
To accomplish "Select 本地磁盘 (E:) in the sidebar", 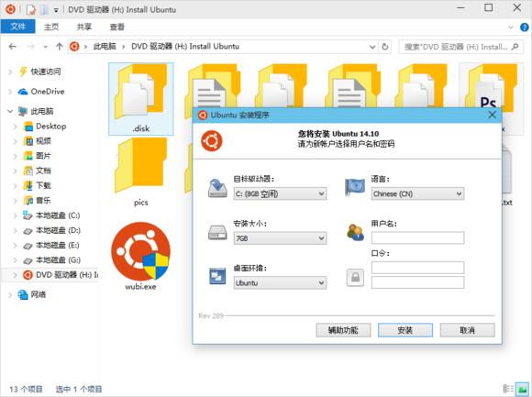I will click(x=51, y=245).
